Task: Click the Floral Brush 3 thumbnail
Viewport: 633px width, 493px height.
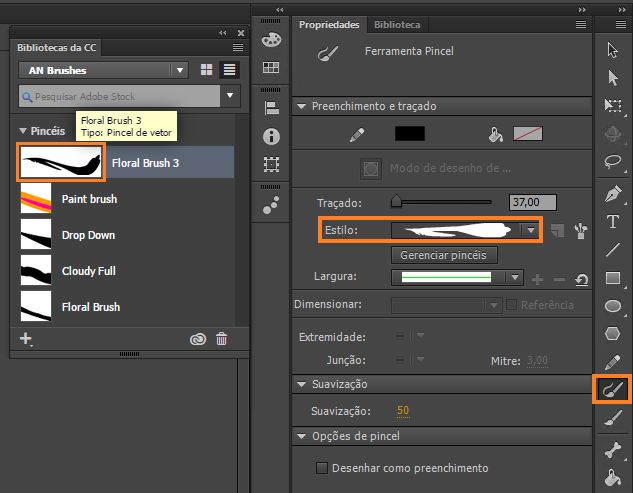Action: pos(61,162)
